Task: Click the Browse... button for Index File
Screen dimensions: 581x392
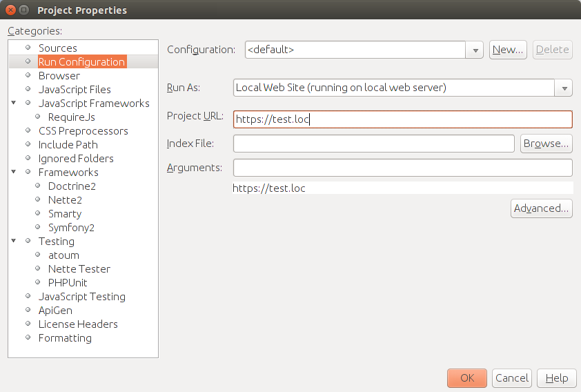Action: (x=546, y=144)
